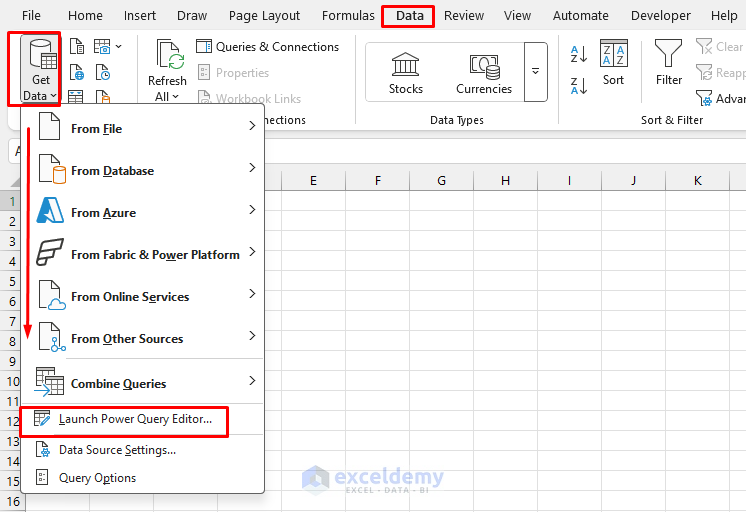Open Data Source Settings

point(143,450)
